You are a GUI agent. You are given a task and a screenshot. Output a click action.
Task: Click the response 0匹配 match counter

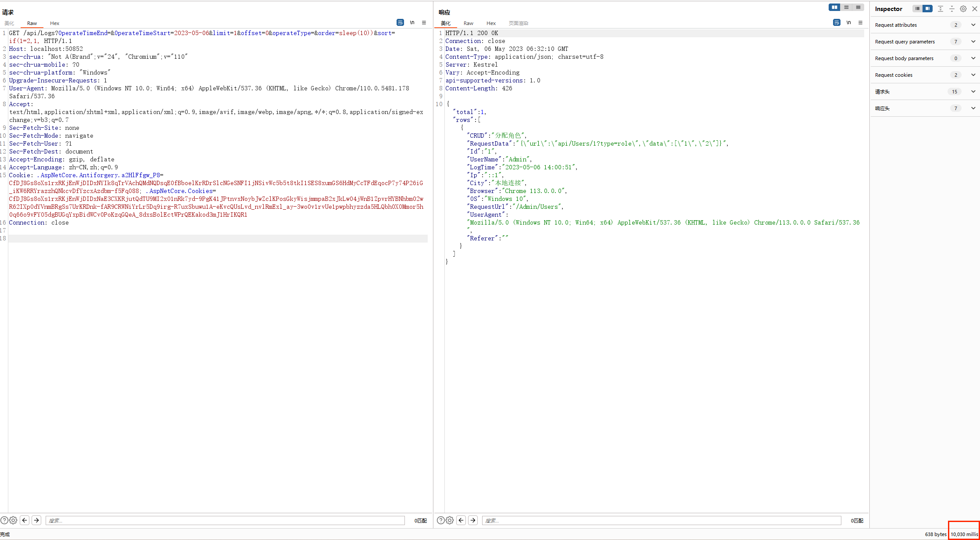pyautogui.click(x=857, y=521)
